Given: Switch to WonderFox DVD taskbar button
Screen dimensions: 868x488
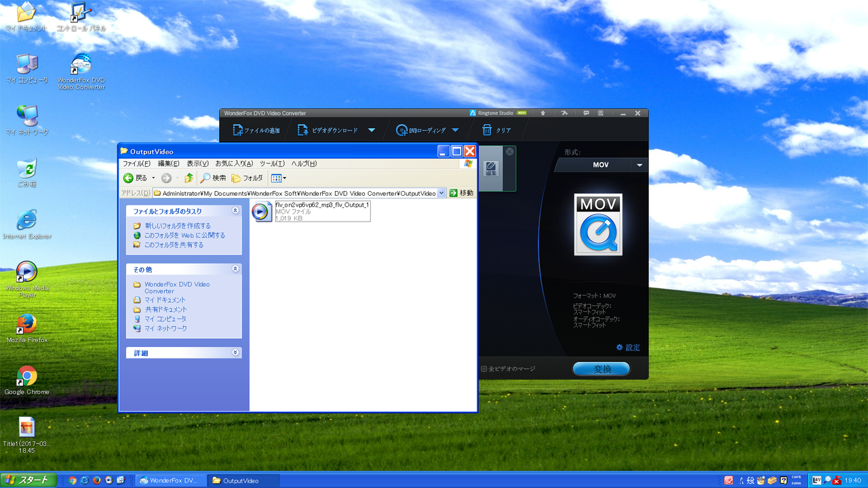Looking at the screenshot, I should click(x=170, y=481).
